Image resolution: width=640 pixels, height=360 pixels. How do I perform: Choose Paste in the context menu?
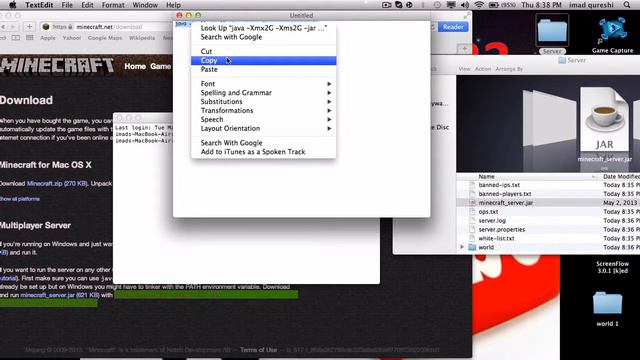[263, 69]
